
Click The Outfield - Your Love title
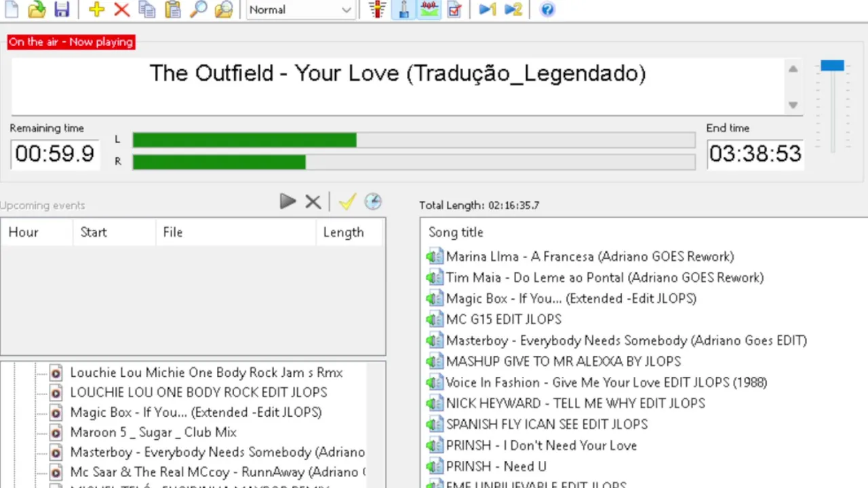tap(397, 73)
